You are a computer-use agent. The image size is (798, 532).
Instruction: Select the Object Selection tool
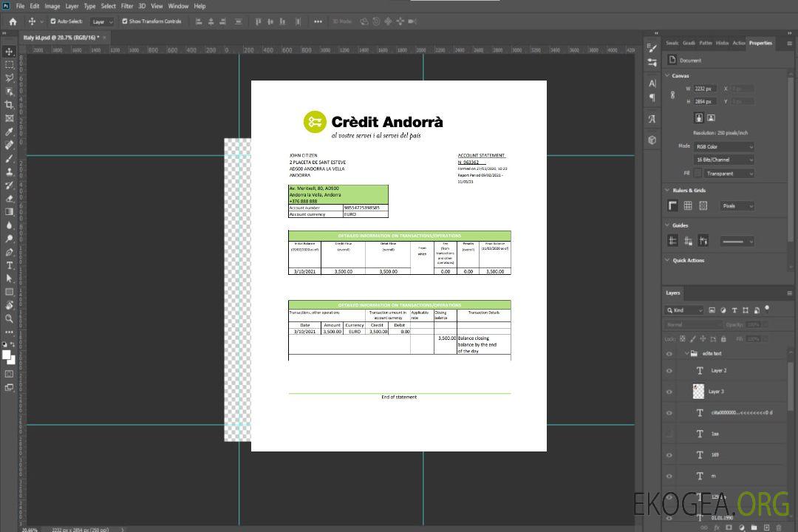[x=9, y=91]
